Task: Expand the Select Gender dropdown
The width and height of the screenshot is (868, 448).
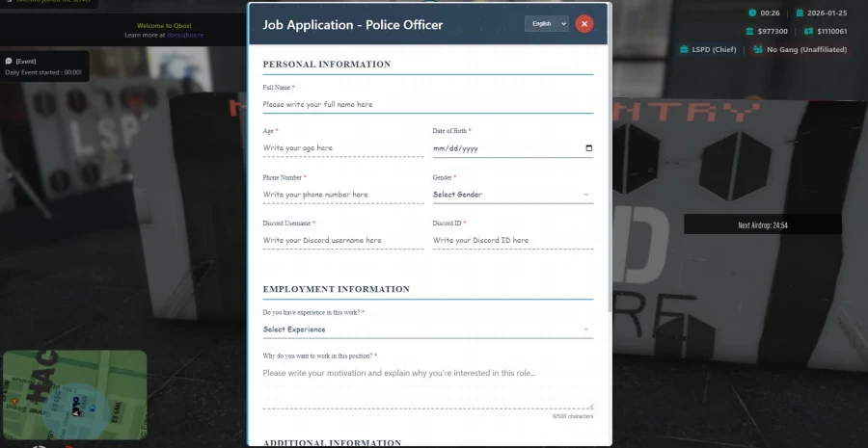Action: [513, 195]
